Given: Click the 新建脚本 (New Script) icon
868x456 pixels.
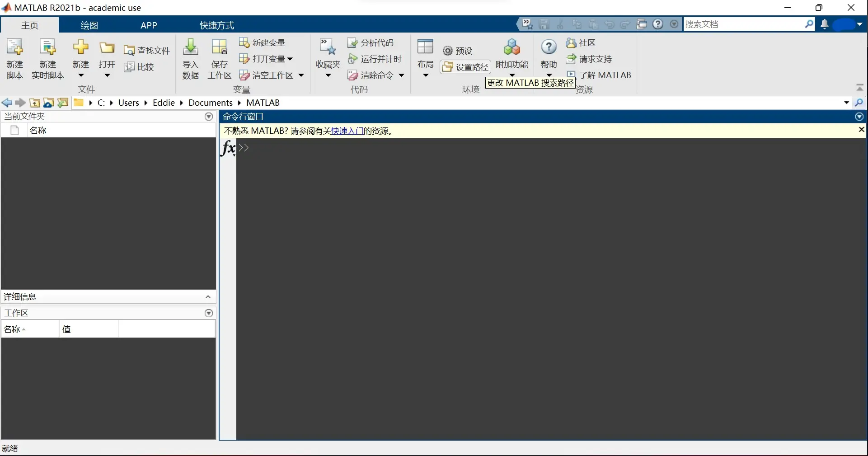Looking at the screenshot, I should coord(14,47).
